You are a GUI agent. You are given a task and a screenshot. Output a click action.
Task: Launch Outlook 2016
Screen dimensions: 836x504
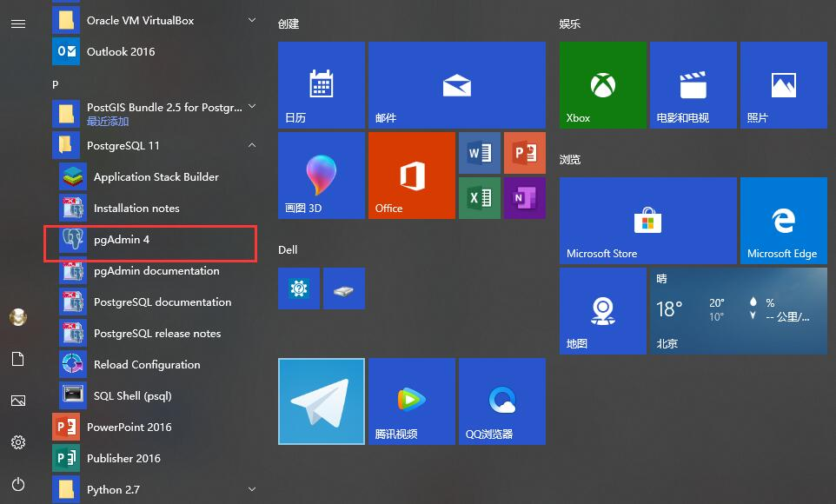point(155,51)
